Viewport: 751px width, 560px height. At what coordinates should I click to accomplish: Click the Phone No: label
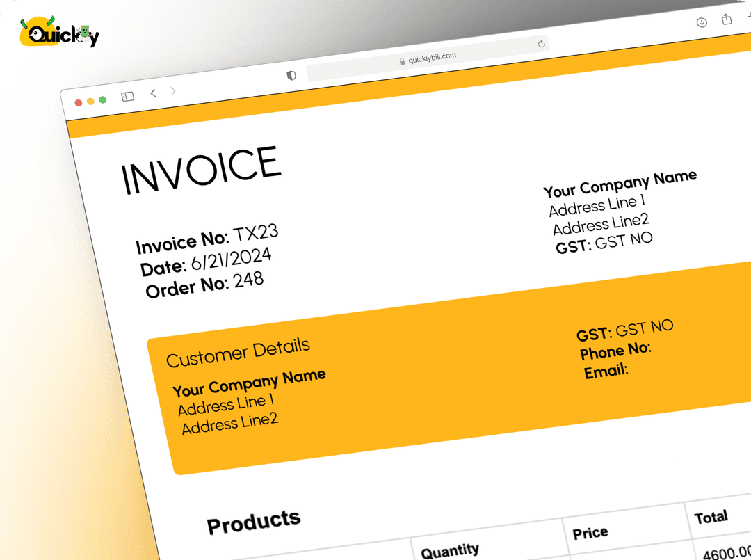615,351
